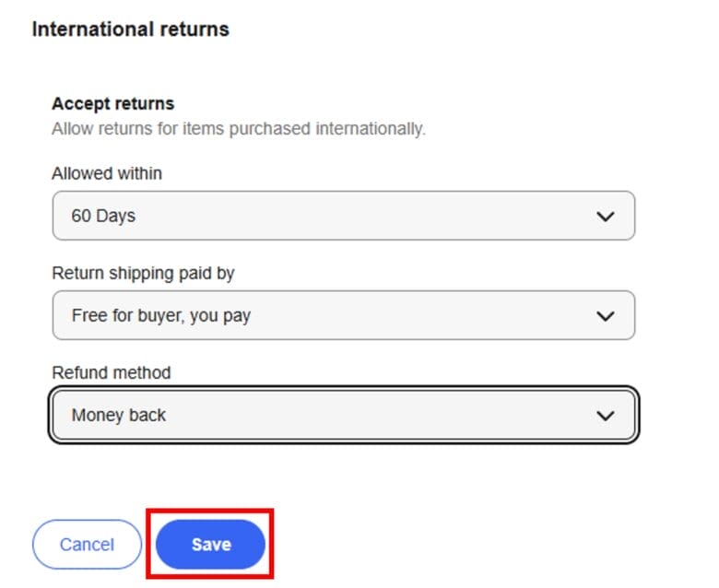Select the Money back value text
The height and width of the screenshot is (588, 719).
click(x=119, y=416)
